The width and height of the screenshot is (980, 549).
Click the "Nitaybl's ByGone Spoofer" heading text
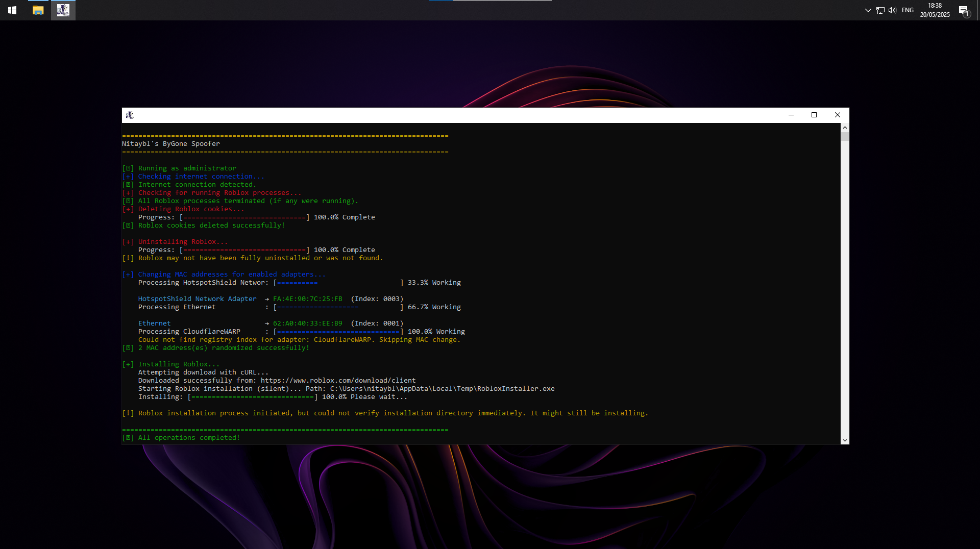171,144
